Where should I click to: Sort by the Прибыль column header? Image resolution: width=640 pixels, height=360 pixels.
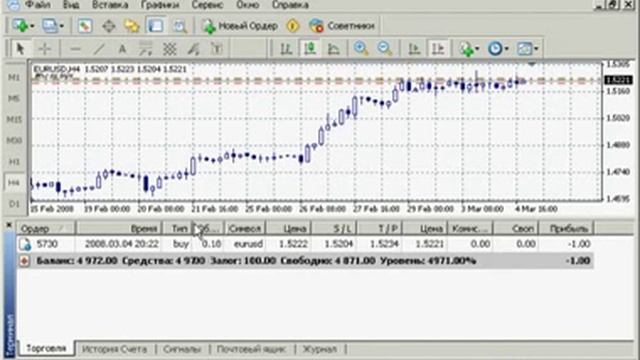566,228
